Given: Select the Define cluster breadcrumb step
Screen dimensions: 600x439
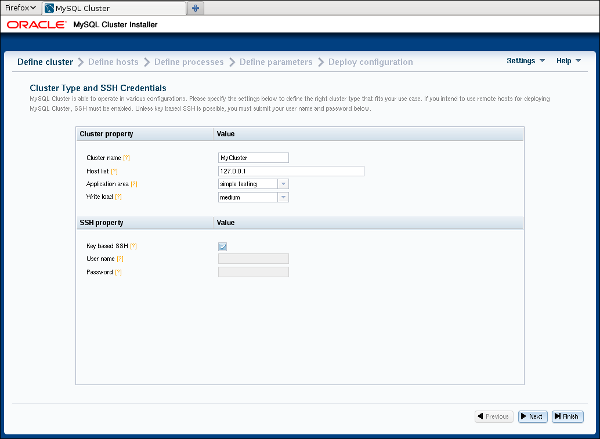Looking at the screenshot, I should coord(45,62).
